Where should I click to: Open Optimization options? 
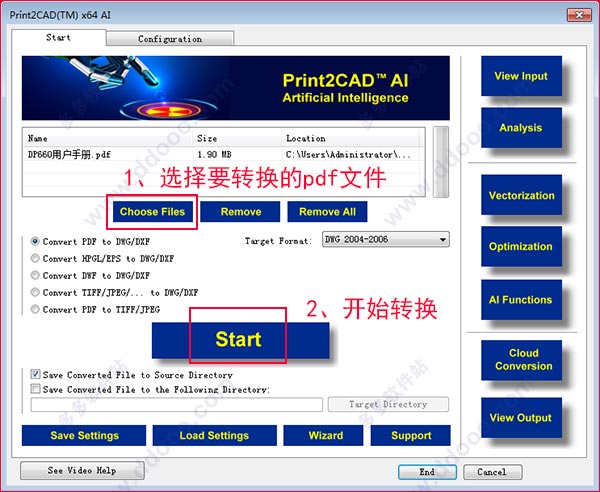coord(521,246)
